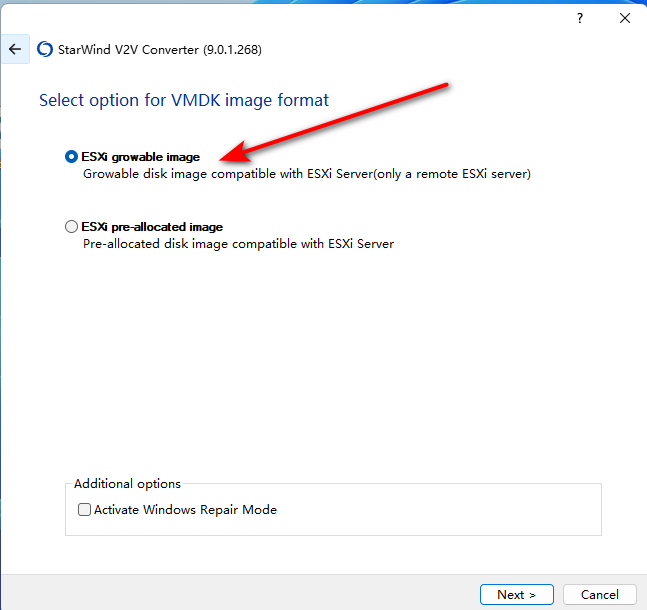Click the 'Select option for VMDK image format' heading
The width and height of the screenshot is (647, 610).
coord(184,100)
